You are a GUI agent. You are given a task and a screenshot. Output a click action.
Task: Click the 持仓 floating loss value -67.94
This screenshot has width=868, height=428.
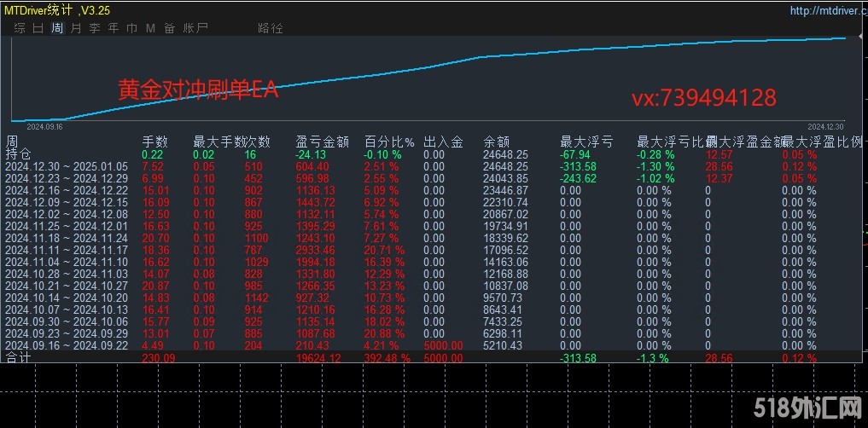pos(575,154)
